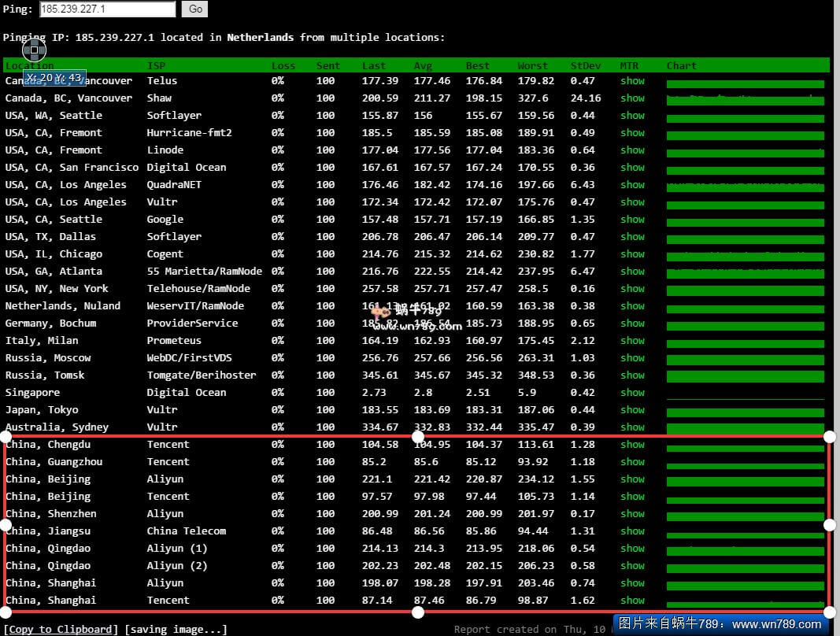Click the crosshair move cursor icon
The height and width of the screenshot is (636, 840).
pyautogui.click(x=34, y=50)
